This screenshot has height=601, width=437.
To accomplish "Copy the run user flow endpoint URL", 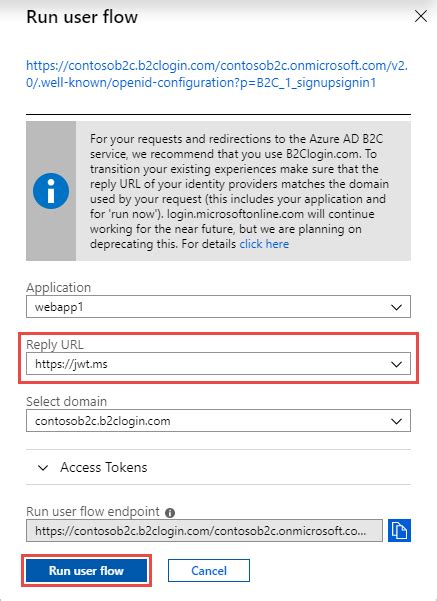I will point(399,530).
